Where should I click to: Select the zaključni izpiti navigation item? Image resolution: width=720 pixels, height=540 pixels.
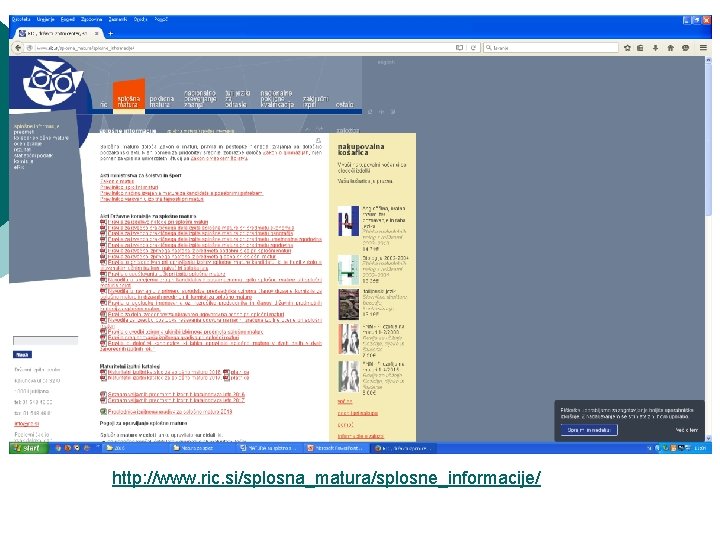pyautogui.click(x=315, y=101)
